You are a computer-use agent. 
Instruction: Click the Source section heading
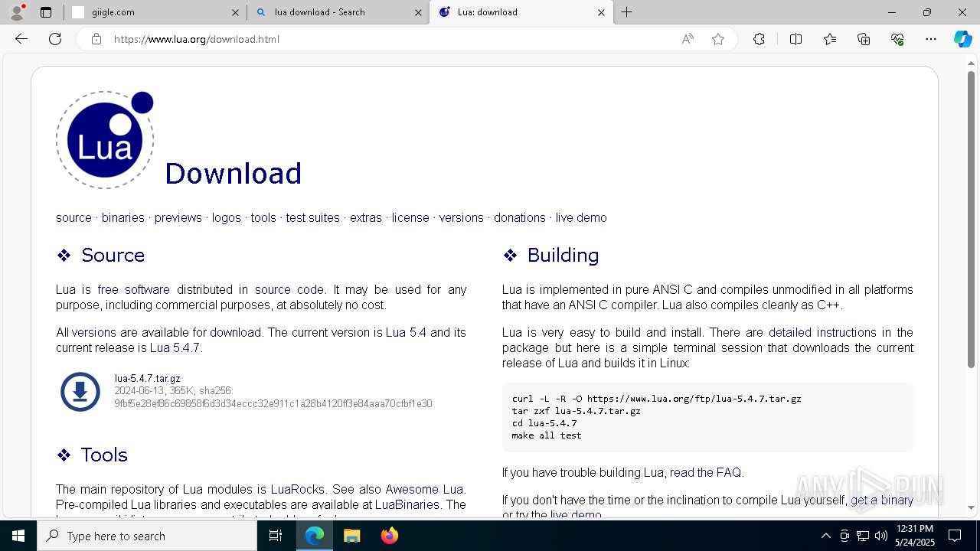(x=113, y=255)
